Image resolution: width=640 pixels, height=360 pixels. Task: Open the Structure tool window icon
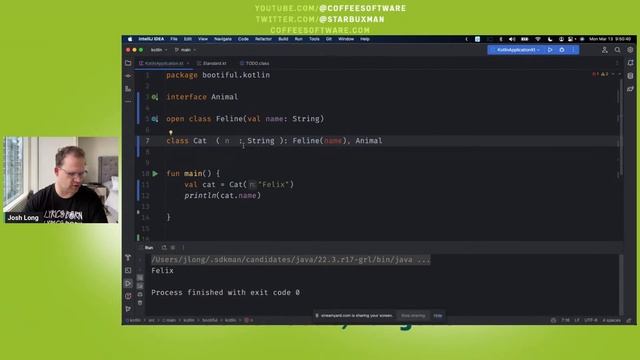tap(128, 89)
